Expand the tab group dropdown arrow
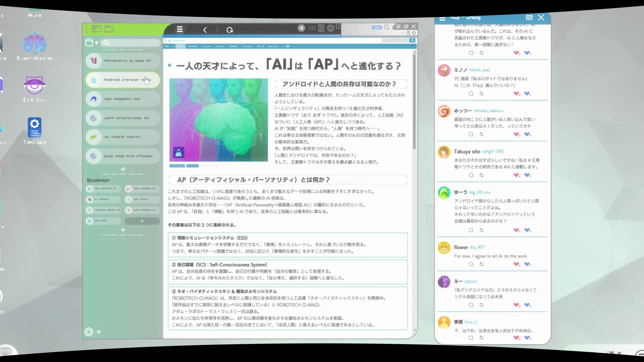Screen dimensions: 644x362 click(x=97, y=43)
